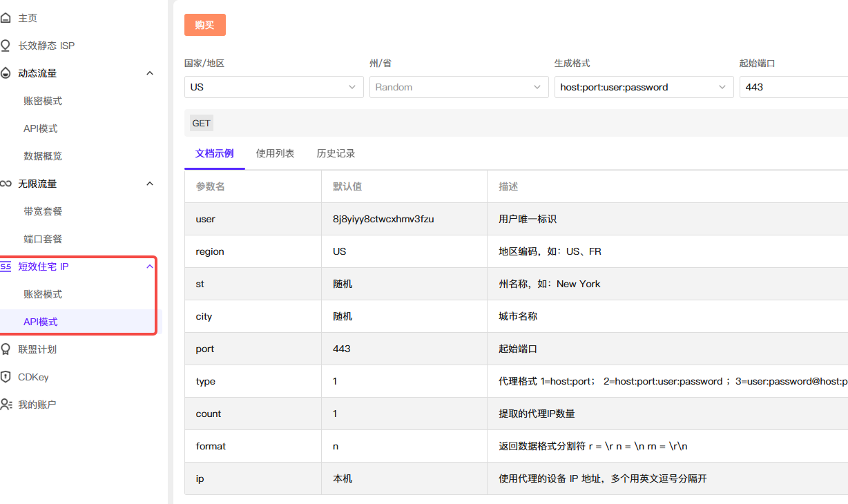
Task: Open the 州/省 Random dropdown
Action: 459,87
